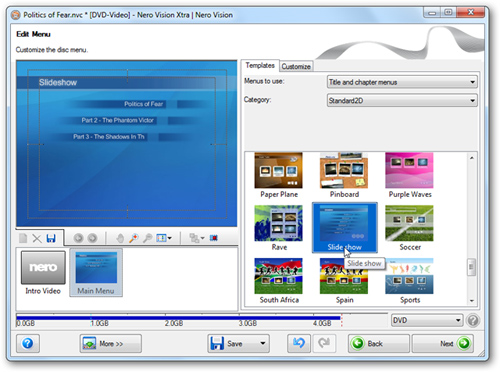
Task: Click Part 3 - The Shadows In Th entry
Action: pos(109,137)
